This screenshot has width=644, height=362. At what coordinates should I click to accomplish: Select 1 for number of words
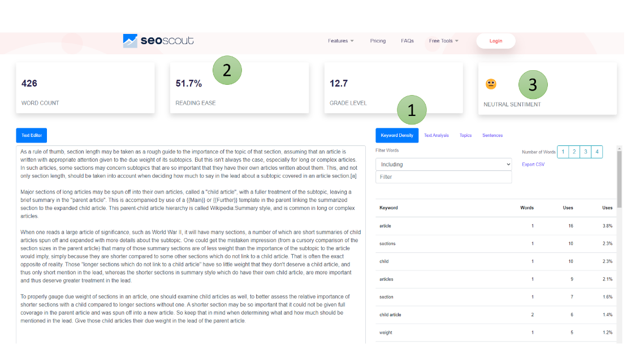[563, 152]
